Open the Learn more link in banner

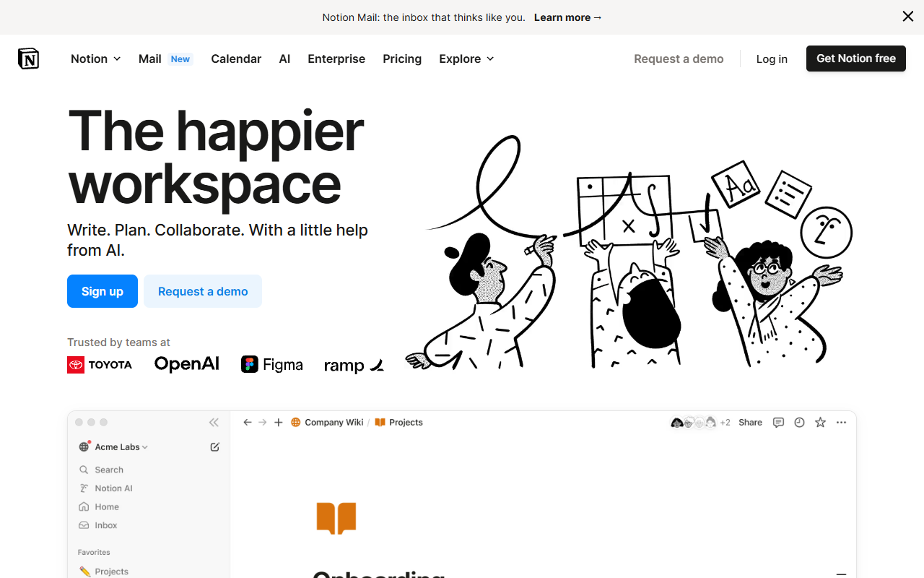567,17
